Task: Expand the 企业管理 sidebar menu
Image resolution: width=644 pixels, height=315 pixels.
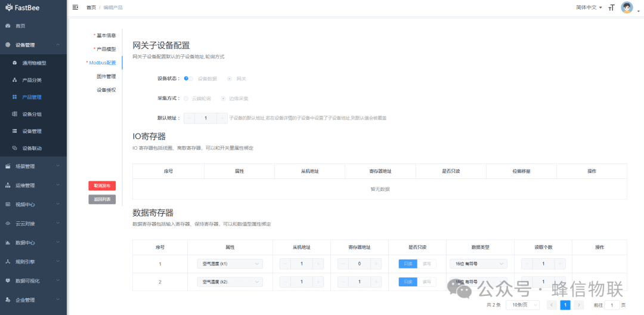Action: click(33, 300)
